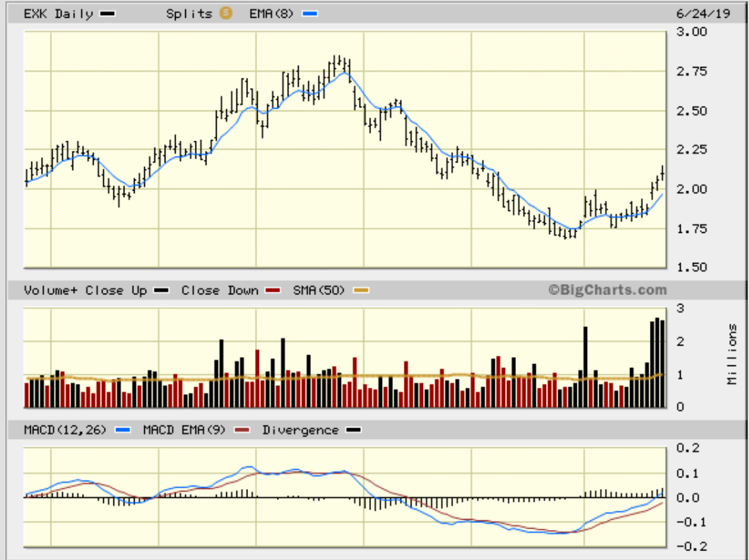This screenshot has height=560, width=749.
Task: Select the EXK Daily chart label
Action: click(x=58, y=14)
